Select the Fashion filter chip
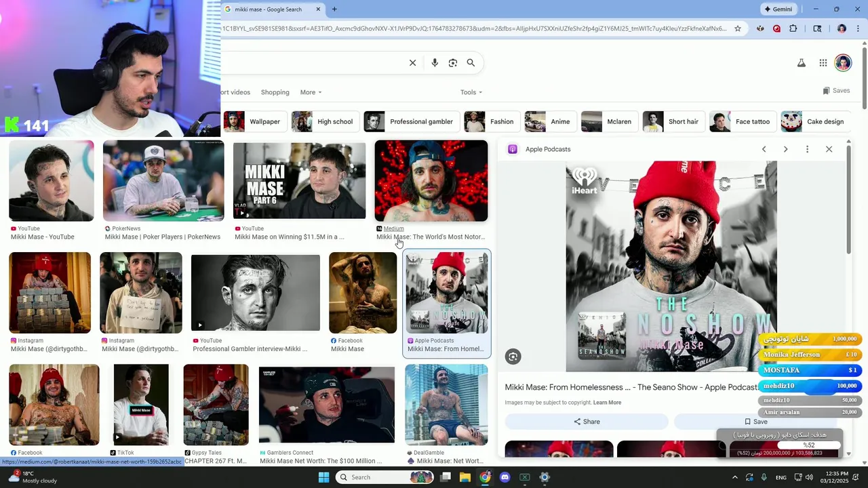Viewport: 868px width, 488px height. pyautogui.click(x=492, y=121)
